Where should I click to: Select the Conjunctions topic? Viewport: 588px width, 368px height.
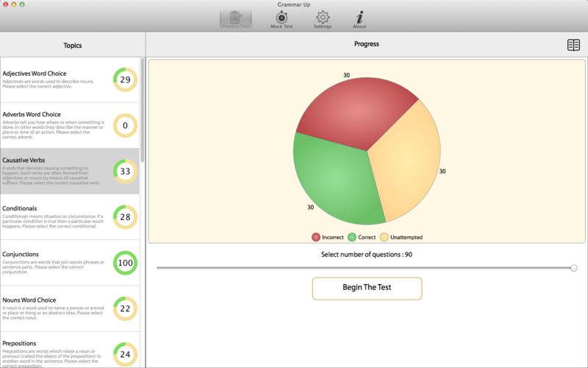(70, 263)
